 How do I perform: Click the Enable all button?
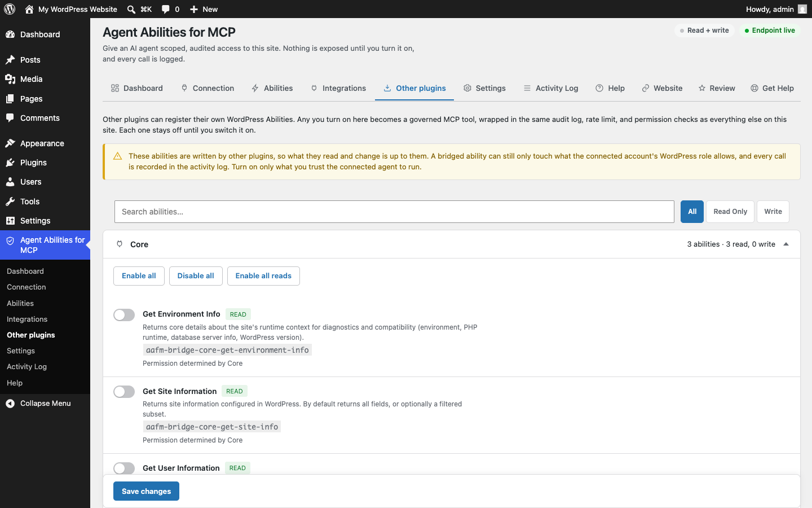(x=139, y=276)
